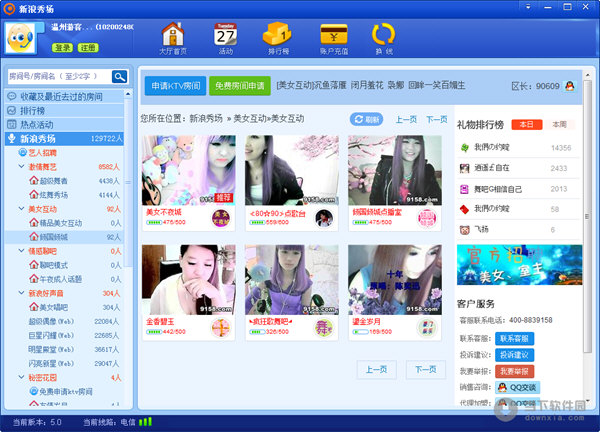The image size is (600, 432).
Task: Click the blue 联系客服 button
Action: click(x=514, y=339)
